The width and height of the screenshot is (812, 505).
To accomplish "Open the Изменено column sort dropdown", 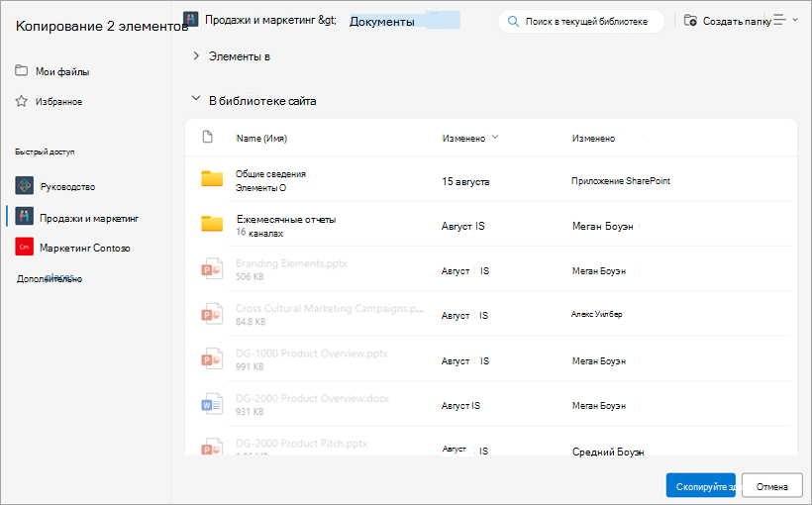I will click(495, 138).
